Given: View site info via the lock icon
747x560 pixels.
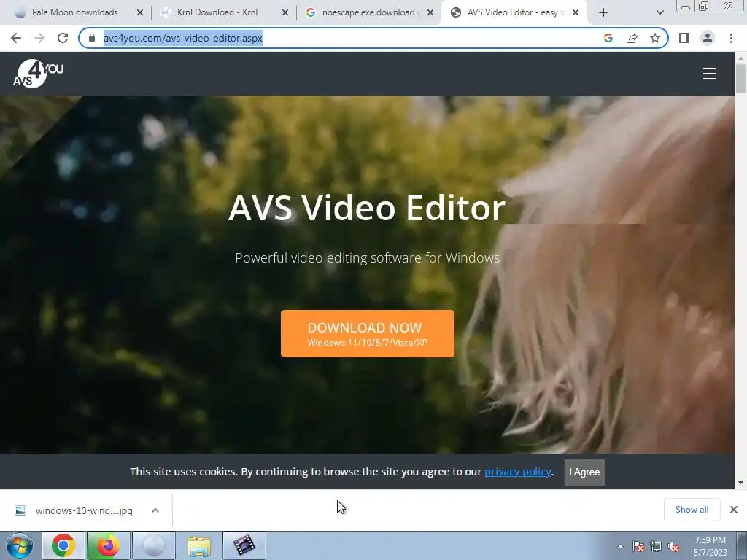Looking at the screenshot, I should tap(92, 38).
